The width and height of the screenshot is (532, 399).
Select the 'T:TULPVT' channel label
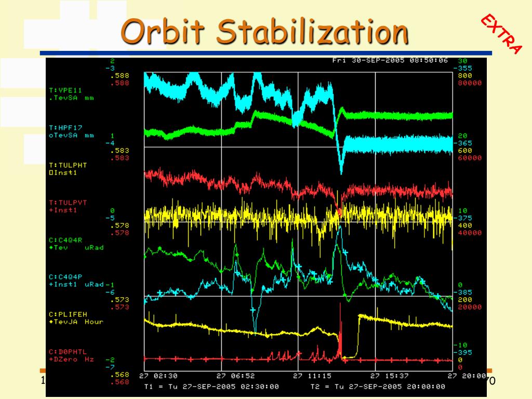(x=68, y=203)
